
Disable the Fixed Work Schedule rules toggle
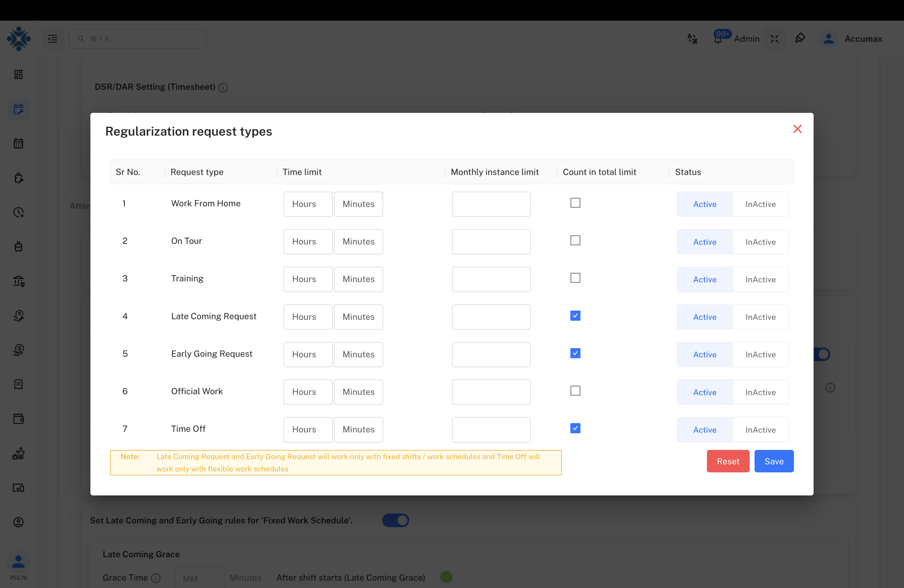pos(396,520)
